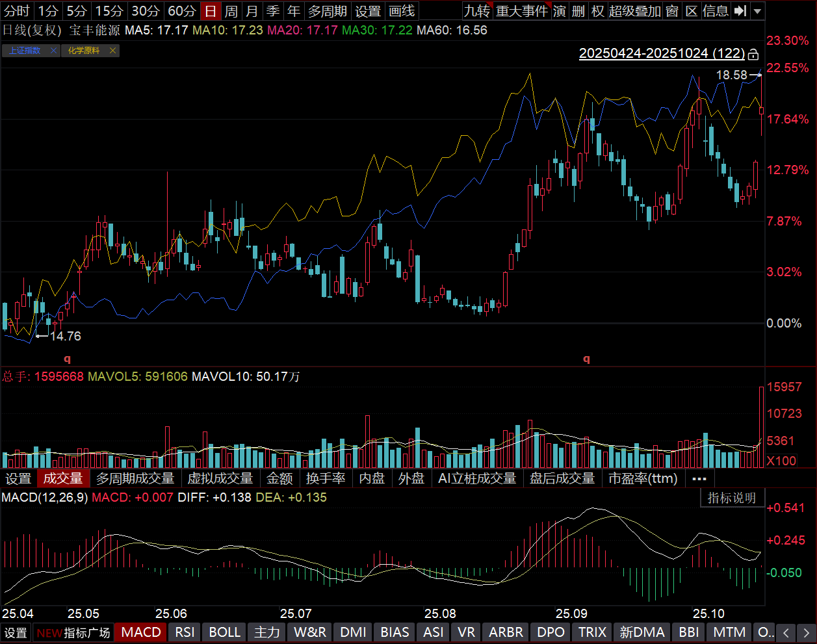Select the RSI indicator tab
The height and width of the screenshot is (644, 817).
tap(185, 632)
